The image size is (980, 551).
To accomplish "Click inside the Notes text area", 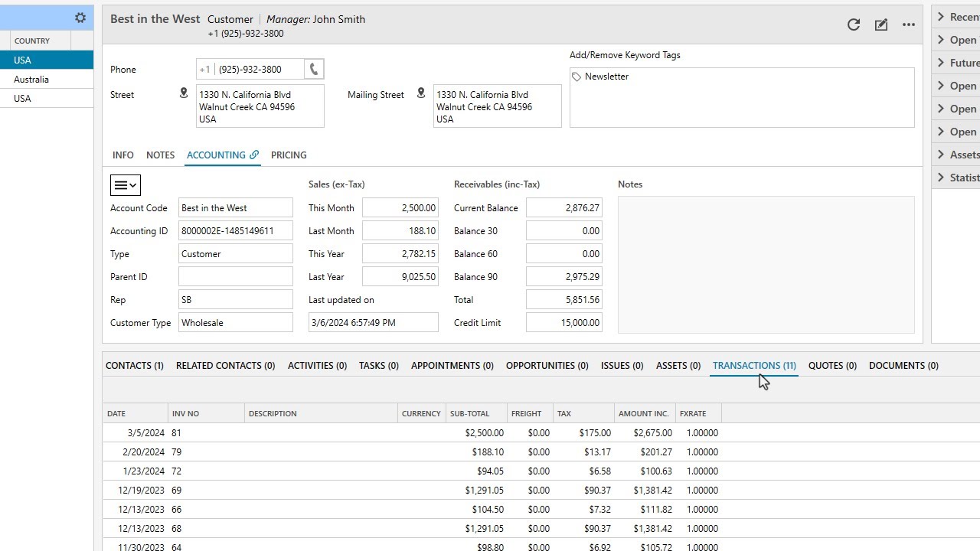I will [766, 265].
